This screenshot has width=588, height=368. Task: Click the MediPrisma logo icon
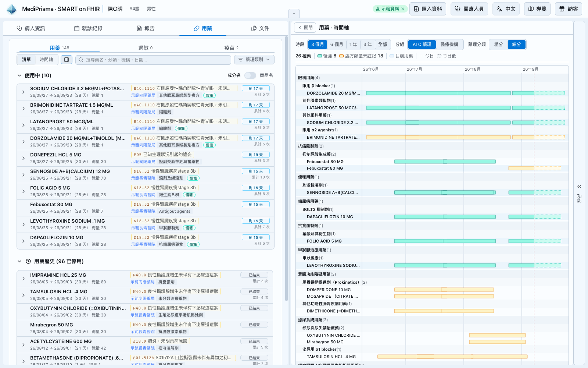(x=12, y=9)
